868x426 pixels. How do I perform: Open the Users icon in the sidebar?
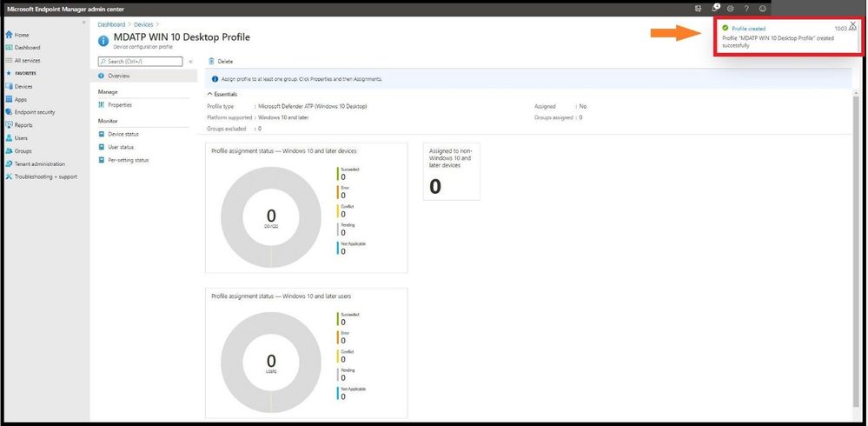pos(9,138)
